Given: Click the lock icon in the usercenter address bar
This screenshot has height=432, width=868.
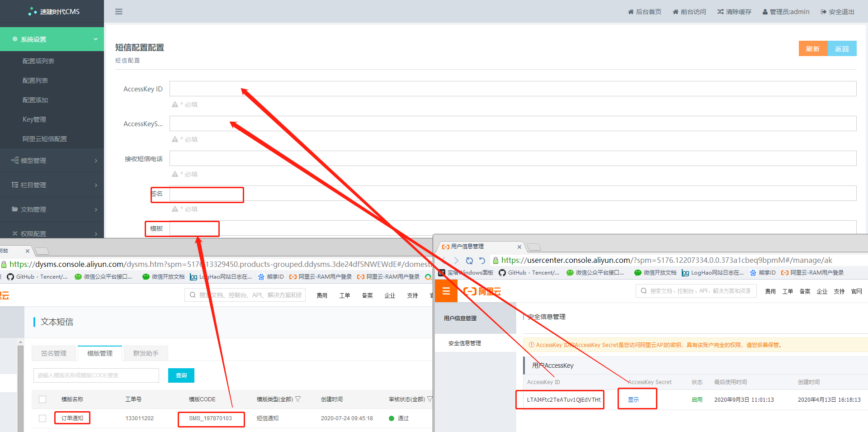Looking at the screenshot, I should click(x=495, y=261).
